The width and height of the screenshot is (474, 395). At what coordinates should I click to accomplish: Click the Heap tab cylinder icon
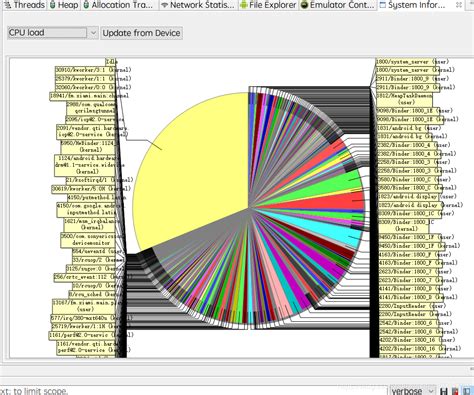click(53, 5)
